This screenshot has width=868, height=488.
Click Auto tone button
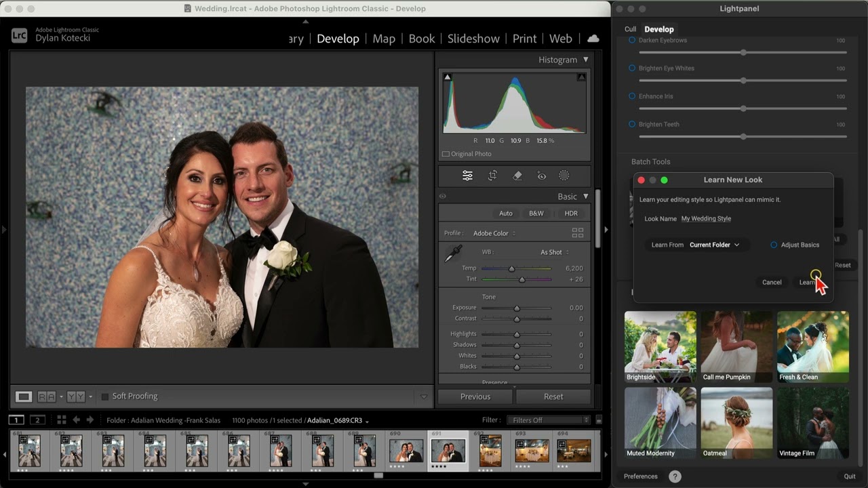[506, 213]
